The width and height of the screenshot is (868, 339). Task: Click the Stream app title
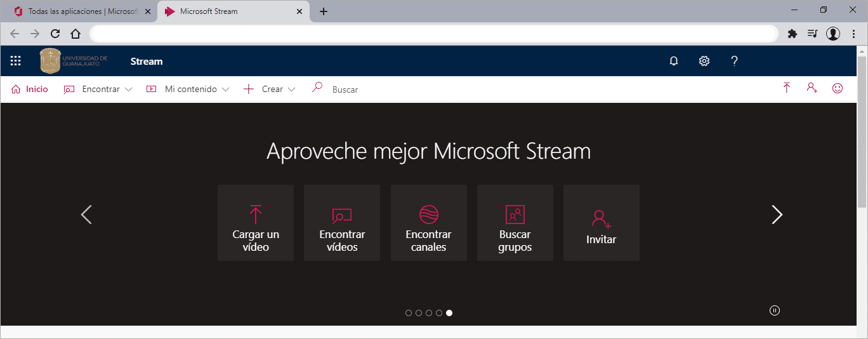click(x=147, y=61)
